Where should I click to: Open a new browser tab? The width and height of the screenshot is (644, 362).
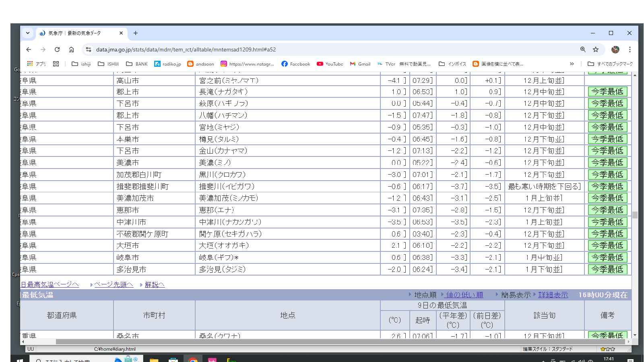point(136,33)
